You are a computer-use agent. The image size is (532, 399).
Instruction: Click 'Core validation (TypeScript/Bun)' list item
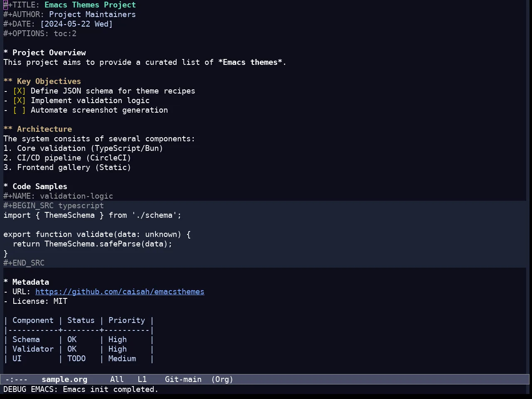tap(83, 148)
